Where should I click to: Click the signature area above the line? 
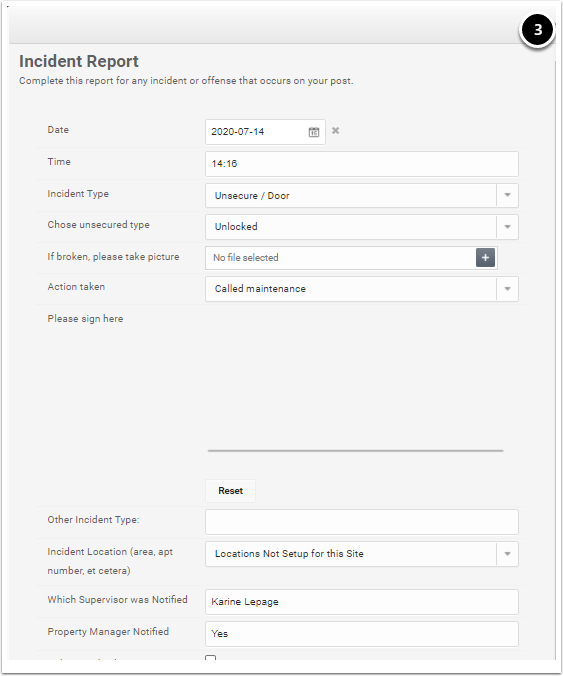click(x=356, y=379)
